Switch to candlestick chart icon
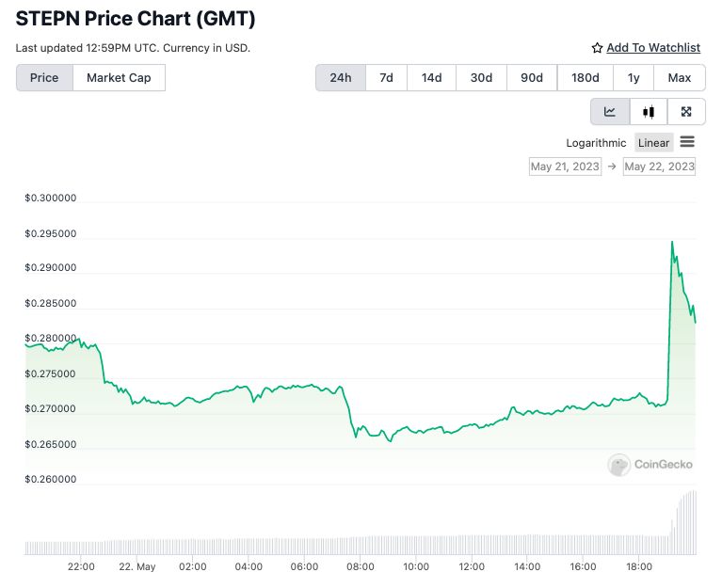 [649, 112]
